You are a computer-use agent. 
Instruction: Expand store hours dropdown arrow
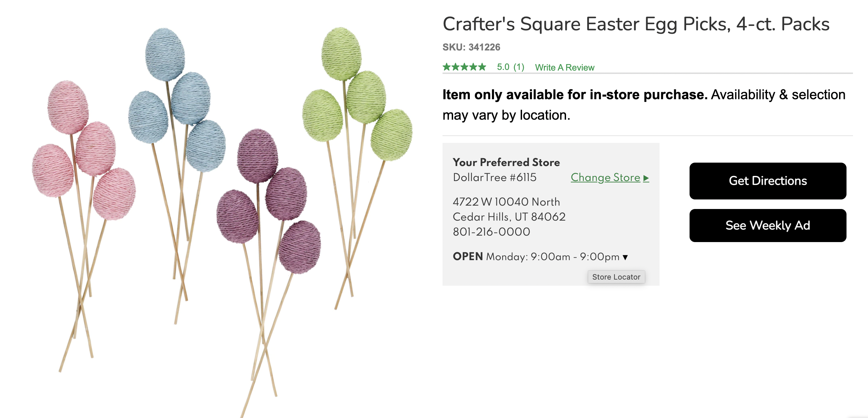pyautogui.click(x=625, y=257)
